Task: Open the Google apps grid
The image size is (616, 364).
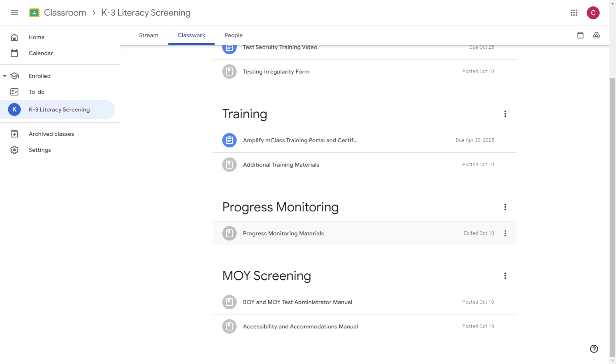Action: tap(574, 13)
